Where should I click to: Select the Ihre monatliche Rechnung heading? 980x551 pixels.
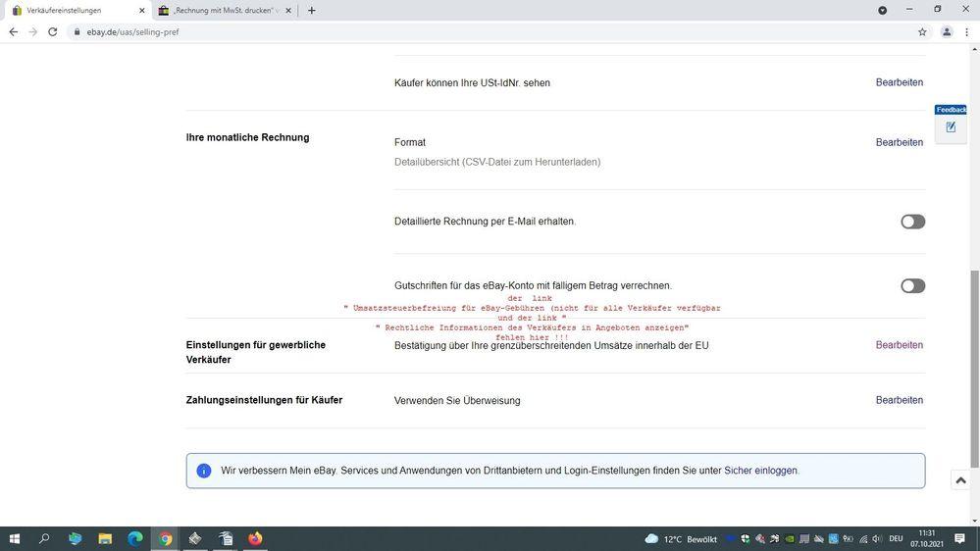tap(247, 137)
